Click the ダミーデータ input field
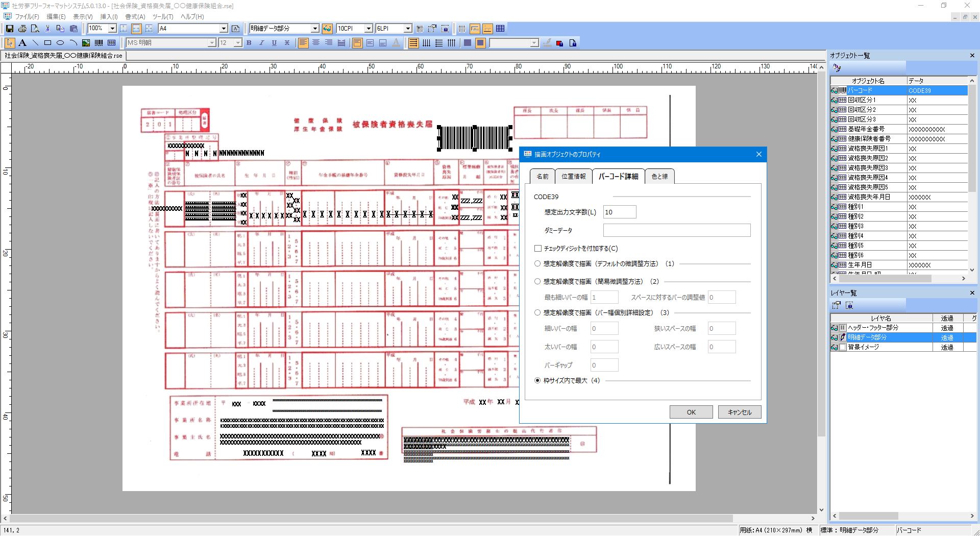Screen dimensions: 980x536 click(x=677, y=230)
